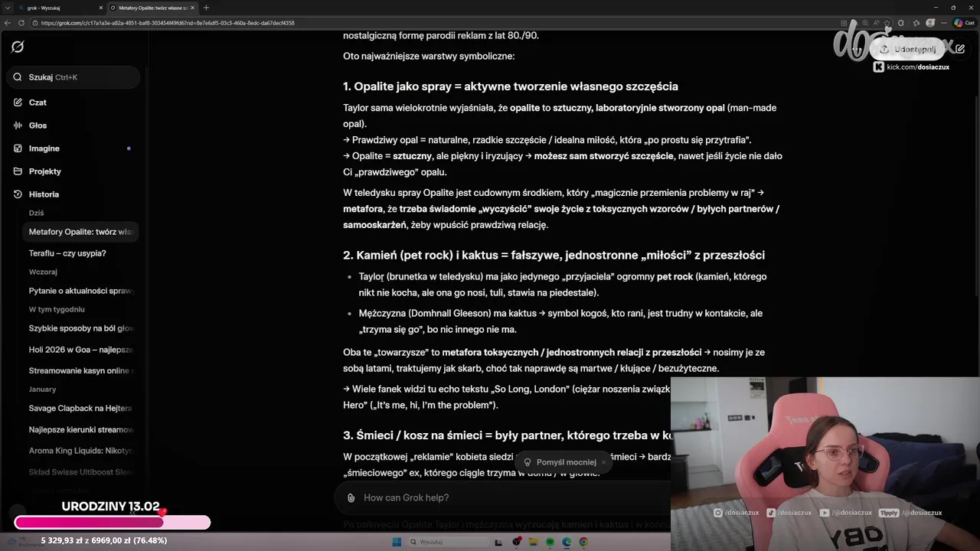Click the Grok logo in the sidebar

click(18, 47)
